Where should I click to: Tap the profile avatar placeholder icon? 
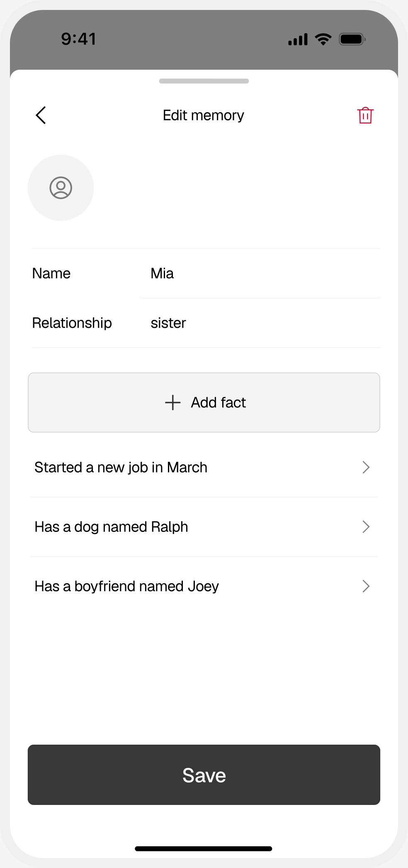point(61,188)
